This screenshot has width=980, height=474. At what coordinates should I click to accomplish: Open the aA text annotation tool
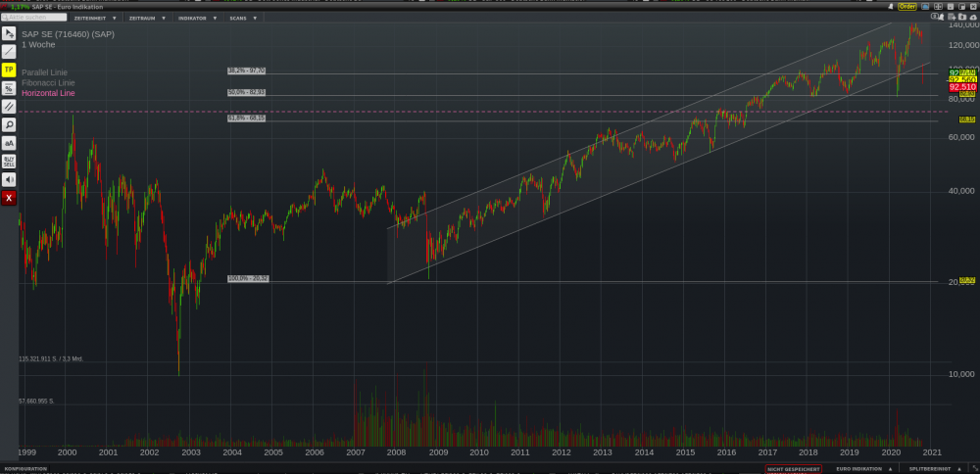(9, 143)
